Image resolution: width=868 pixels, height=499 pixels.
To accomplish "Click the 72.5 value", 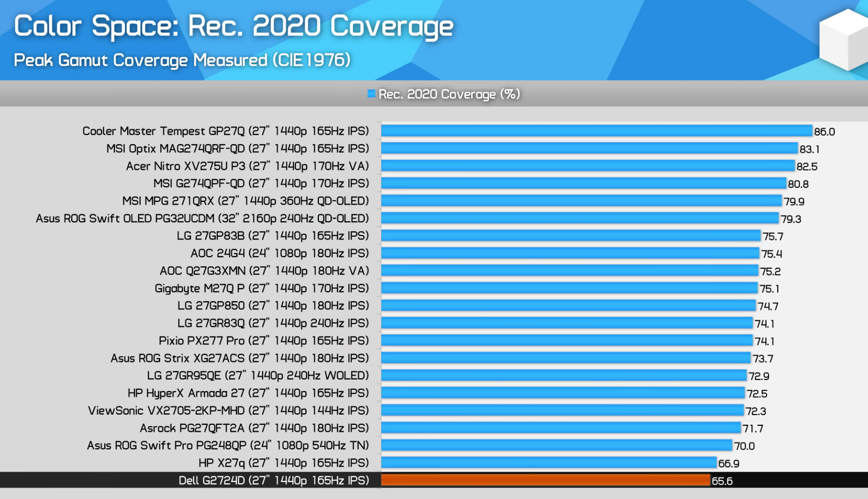I will [x=757, y=394].
